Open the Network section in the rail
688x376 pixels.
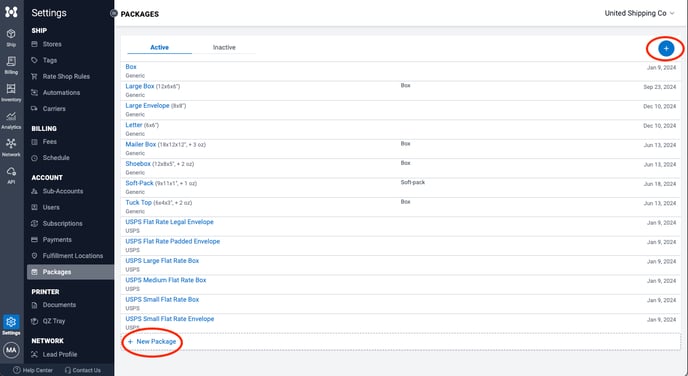11,147
